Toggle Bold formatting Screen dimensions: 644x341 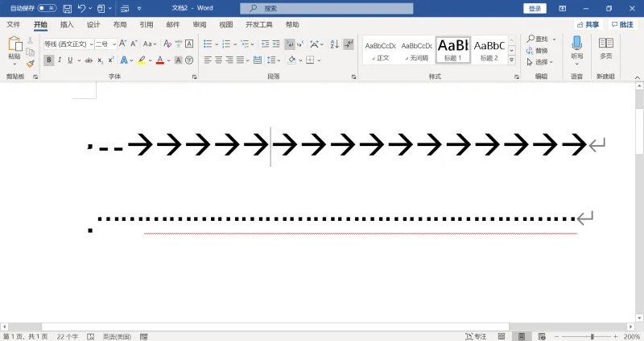[49, 60]
